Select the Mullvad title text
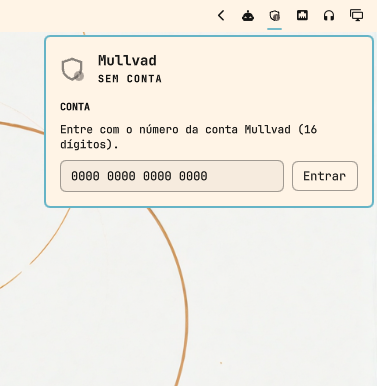Screen dimensions: 377x386 (x=127, y=60)
